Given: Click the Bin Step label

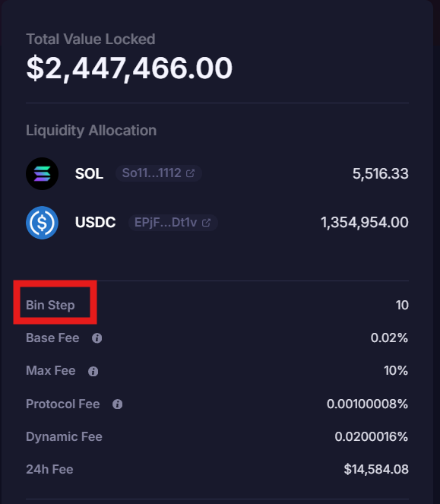Looking at the screenshot, I should click(50, 305).
